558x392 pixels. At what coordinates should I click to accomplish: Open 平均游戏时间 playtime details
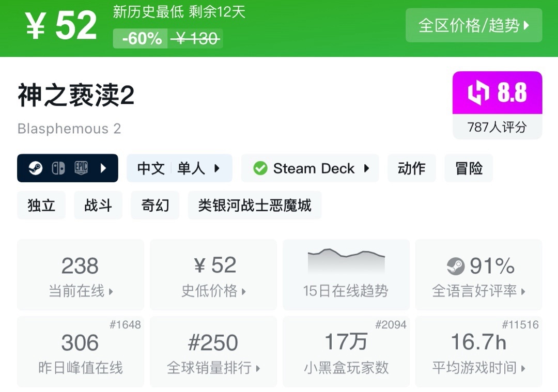[478, 352]
